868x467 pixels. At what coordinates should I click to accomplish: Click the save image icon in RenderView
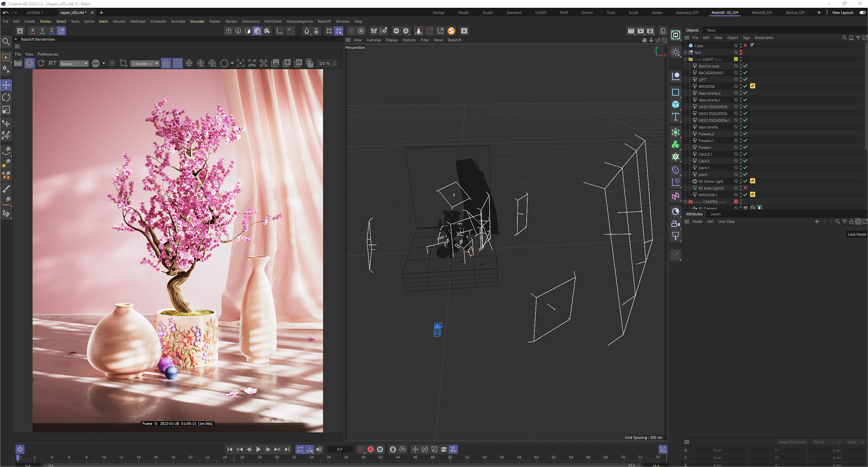(275, 63)
